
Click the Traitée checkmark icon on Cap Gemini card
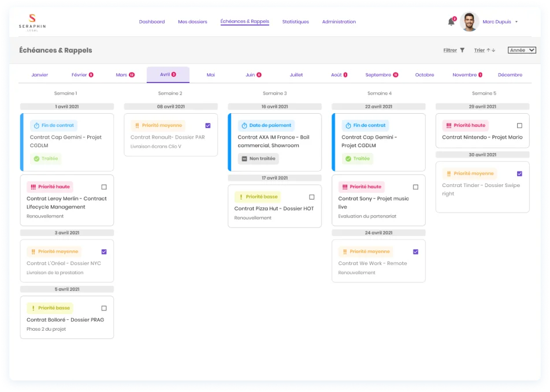pyautogui.click(x=37, y=158)
